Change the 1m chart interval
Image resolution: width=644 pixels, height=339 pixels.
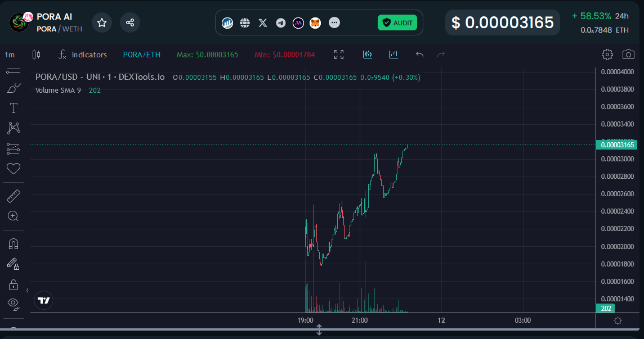click(10, 55)
